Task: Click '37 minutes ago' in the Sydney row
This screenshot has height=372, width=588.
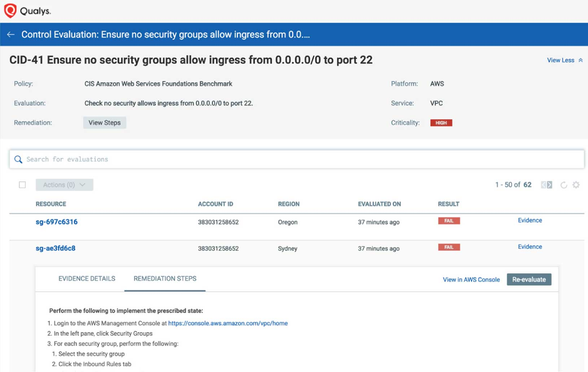Action: 379,249
